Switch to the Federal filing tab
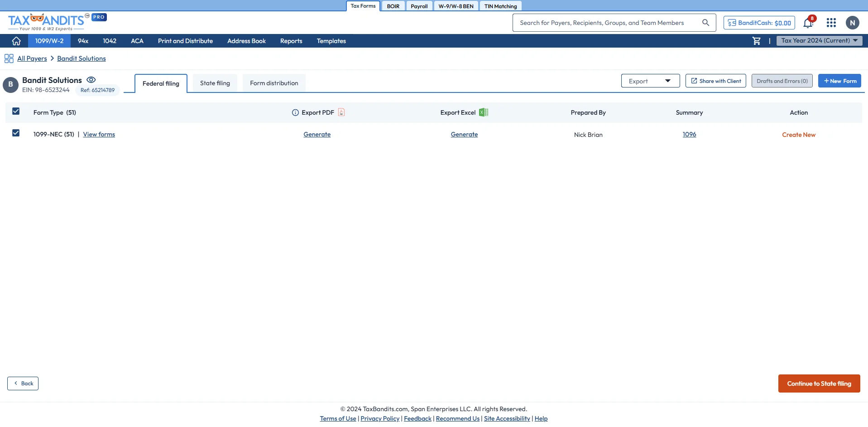The image size is (868, 427). click(x=161, y=83)
